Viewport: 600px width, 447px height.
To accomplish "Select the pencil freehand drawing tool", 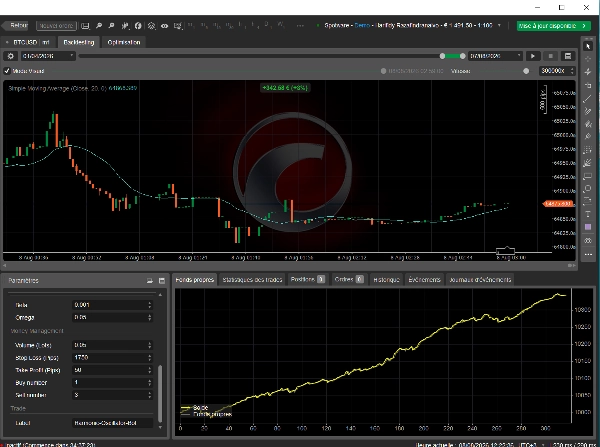I will pyautogui.click(x=588, y=111).
